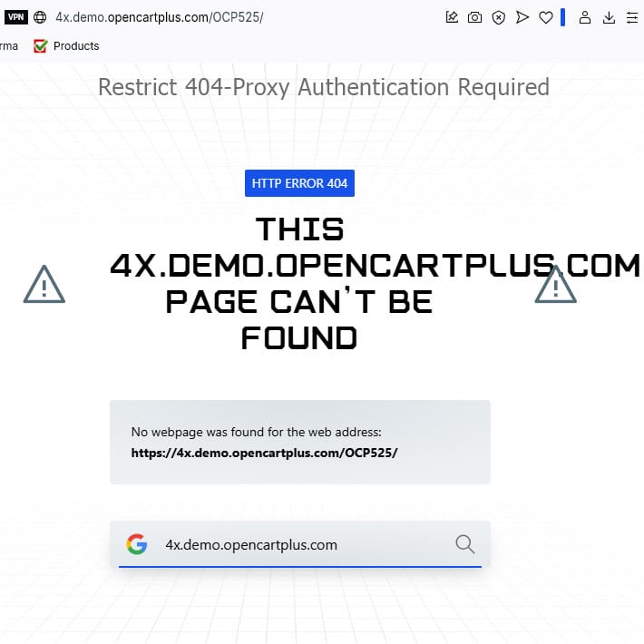Take a snapshot with the camera icon

point(474,17)
